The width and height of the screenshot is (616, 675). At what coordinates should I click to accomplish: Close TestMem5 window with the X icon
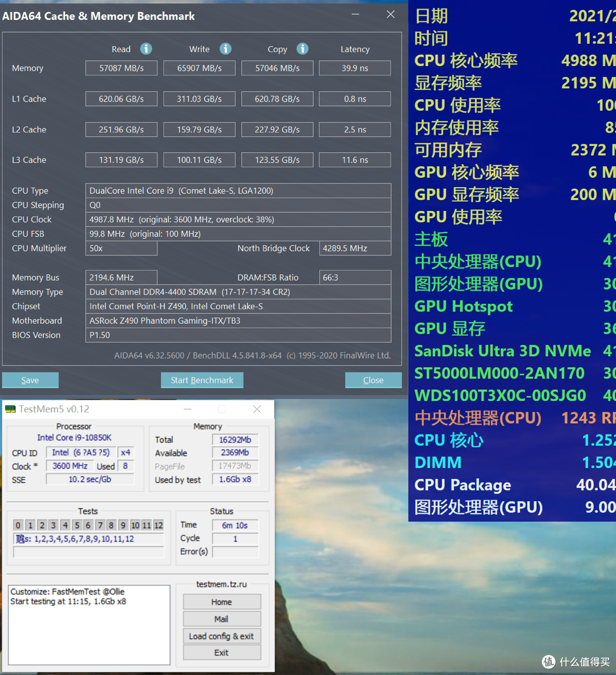pos(257,409)
